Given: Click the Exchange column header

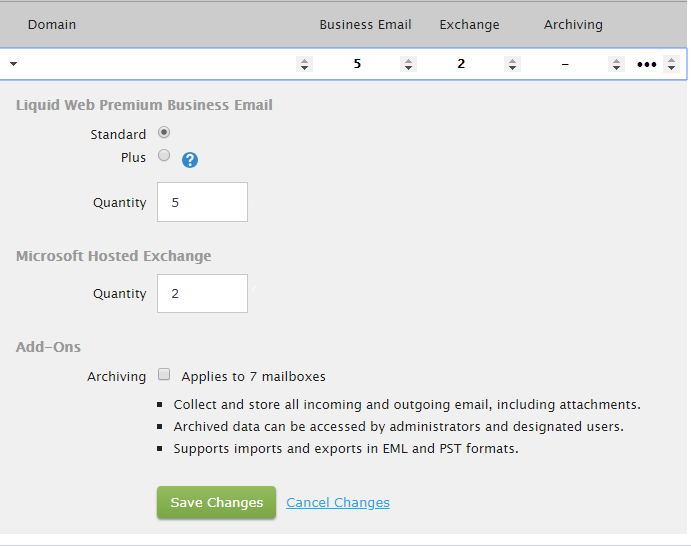Looking at the screenshot, I should coord(469,24).
